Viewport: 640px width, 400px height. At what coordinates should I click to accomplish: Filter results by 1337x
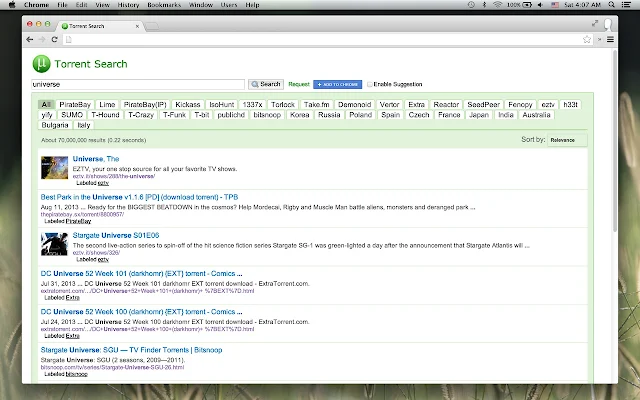[x=252, y=104]
